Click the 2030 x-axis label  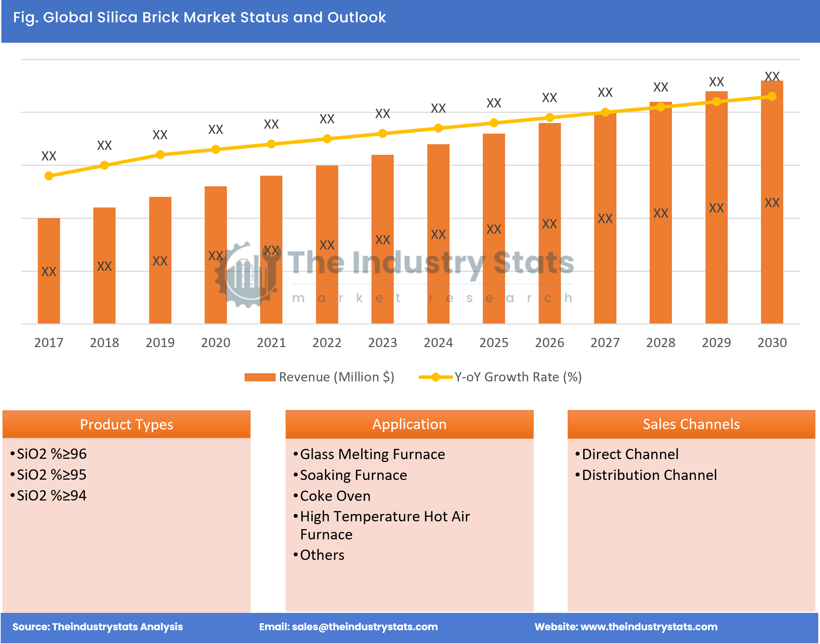(772, 343)
